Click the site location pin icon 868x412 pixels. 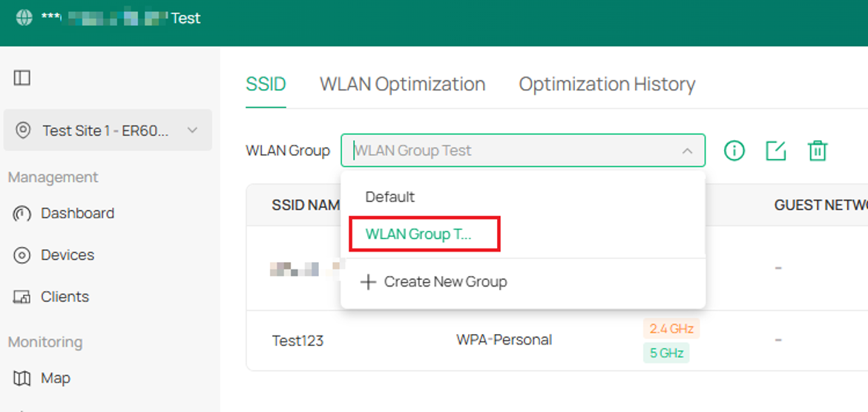[x=23, y=131]
